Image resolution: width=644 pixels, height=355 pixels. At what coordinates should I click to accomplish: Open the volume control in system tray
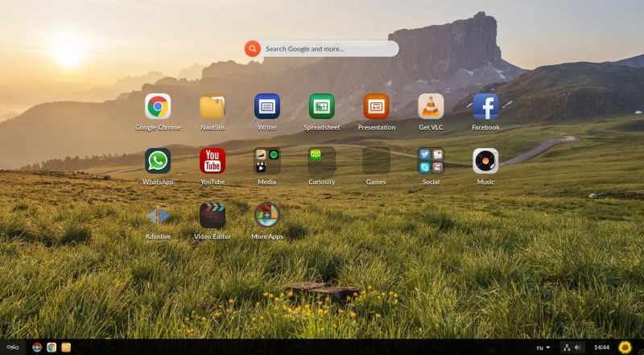(577, 348)
